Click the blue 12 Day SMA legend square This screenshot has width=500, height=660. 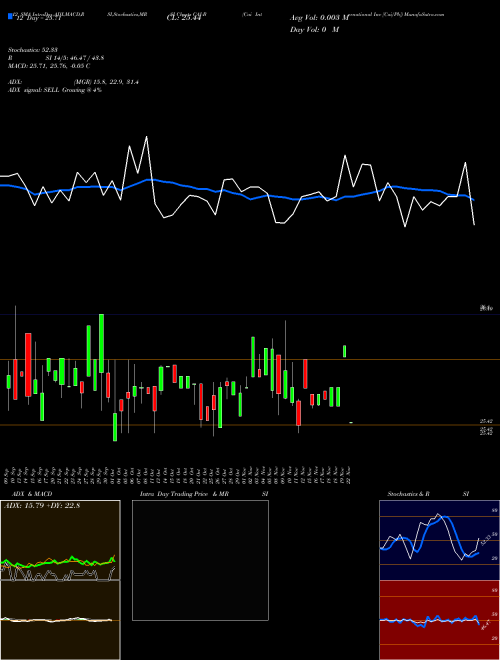(x=10, y=17)
